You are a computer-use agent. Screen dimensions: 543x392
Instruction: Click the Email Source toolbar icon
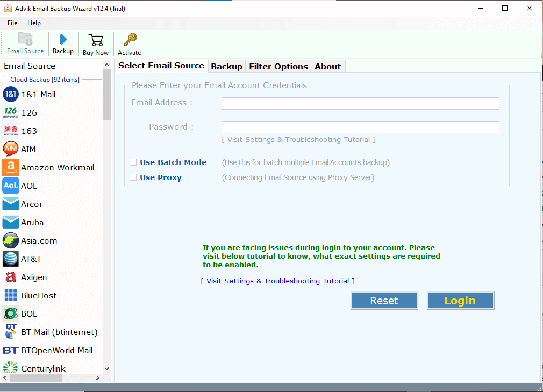pos(25,39)
